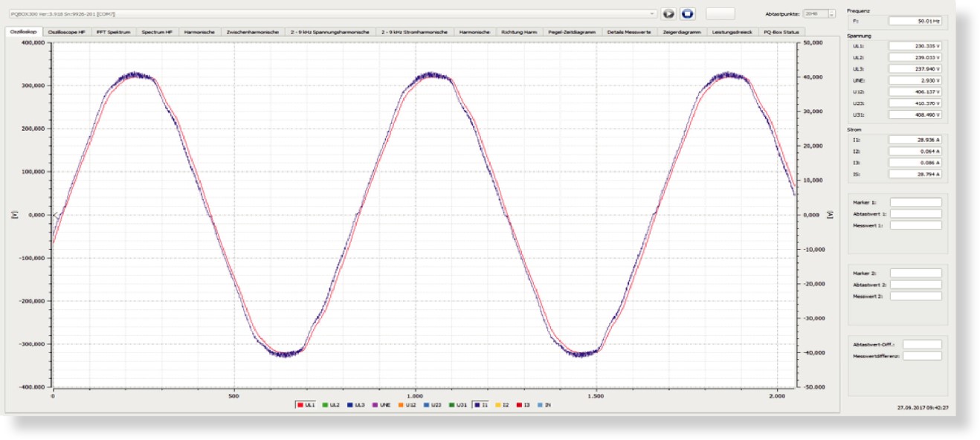
Task: Click the timestamp 27.09.2017 09:42:27
Action: point(923,408)
